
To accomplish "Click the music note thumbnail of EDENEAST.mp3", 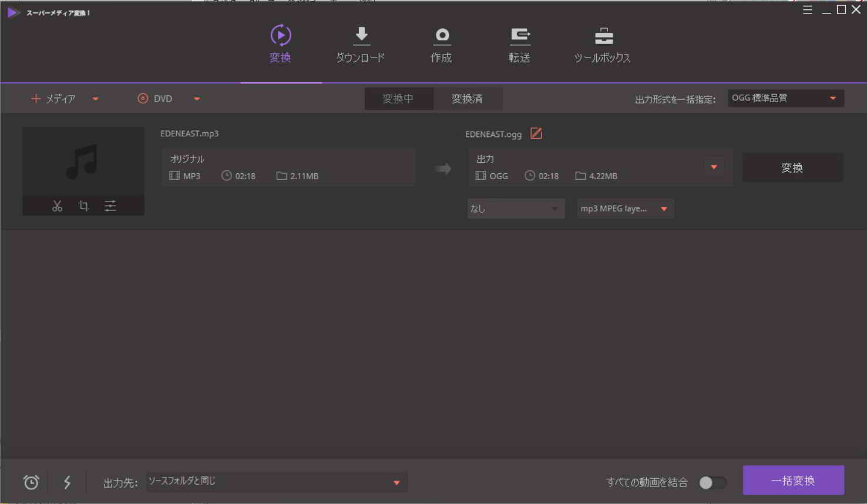I will click(x=83, y=162).
